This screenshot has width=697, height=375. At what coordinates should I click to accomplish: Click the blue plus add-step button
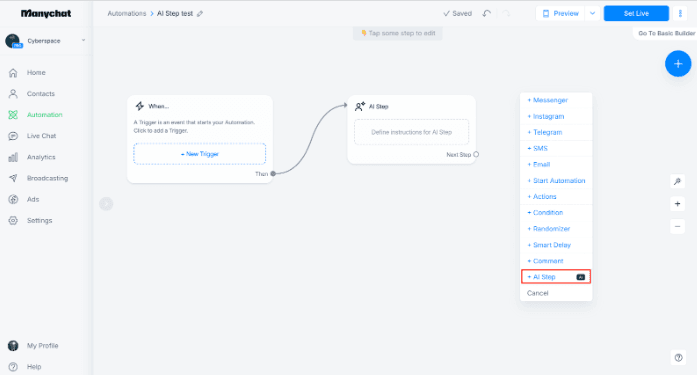pyautogui.click(x=678, y=64)
